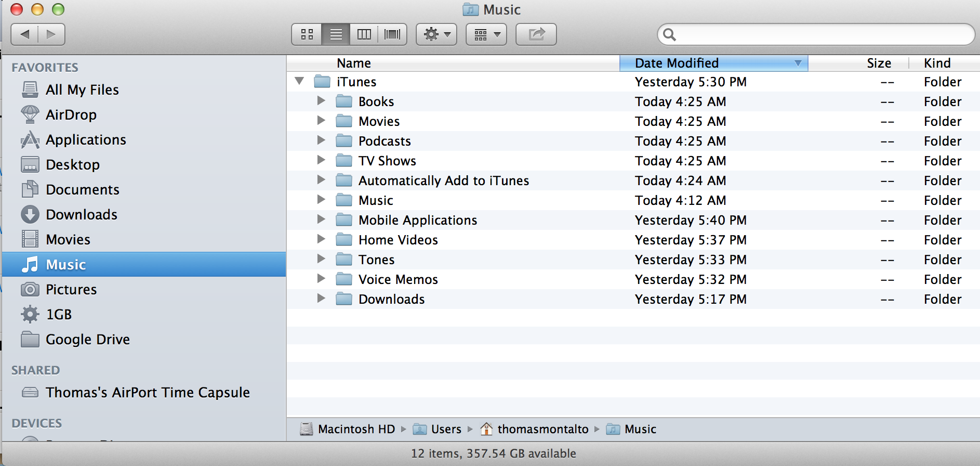Select the Home Videos folder row

click(x=633, y=240)
